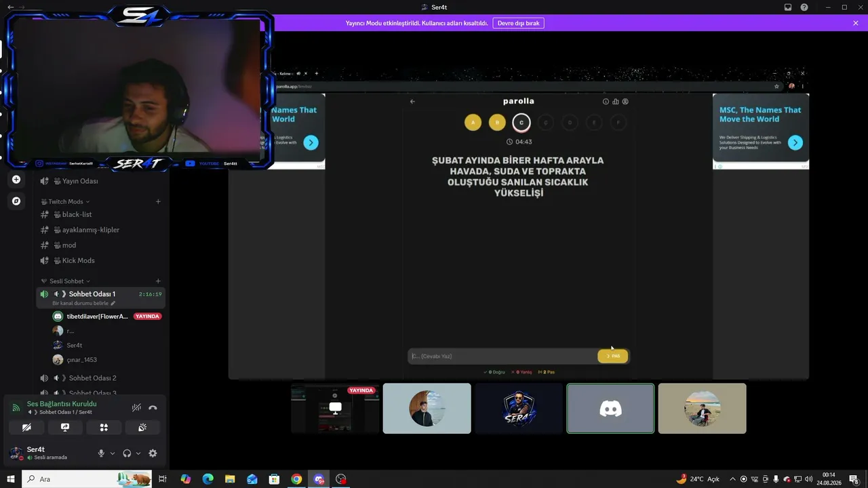Click the PAS button in the parolla game

point(612,356)
